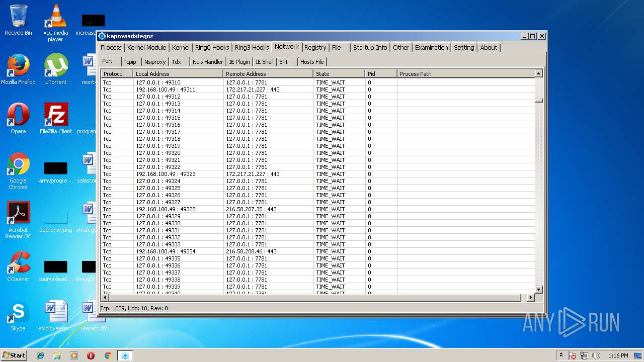Show hidden tray icons arrow
Screen dimensions: 644x362
(561, 355)
